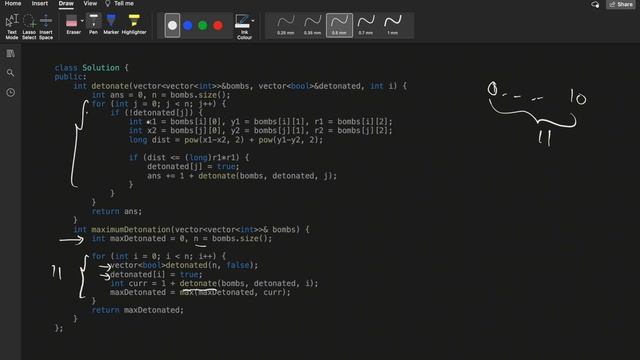Viewport: 640px width, 360px height.
Task: Click 'if (dist <= (long)r1*r1)' line
Action: tap(189, 158)
